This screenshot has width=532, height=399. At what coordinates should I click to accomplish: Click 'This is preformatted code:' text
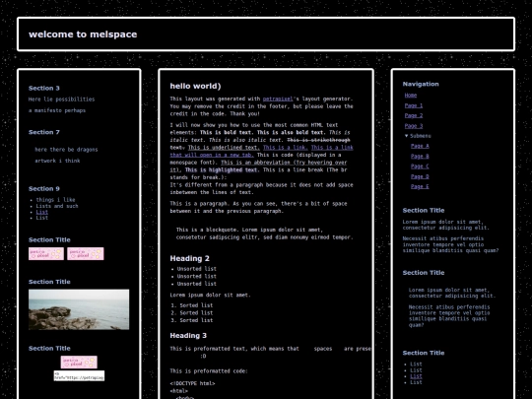pos(209,371)
